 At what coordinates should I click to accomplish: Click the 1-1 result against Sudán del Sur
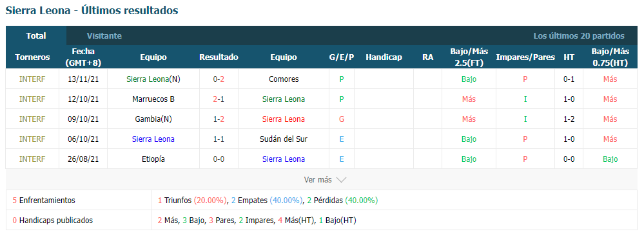tap(219, 139)
